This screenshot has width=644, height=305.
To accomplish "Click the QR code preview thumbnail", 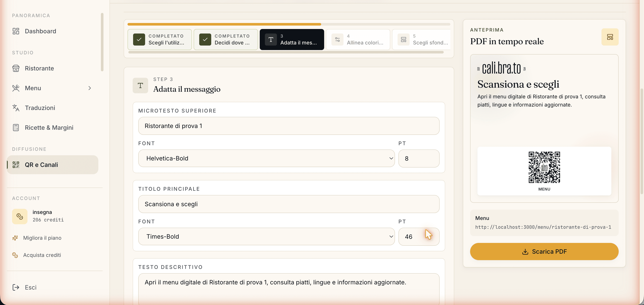I will [x=544, y=167].
